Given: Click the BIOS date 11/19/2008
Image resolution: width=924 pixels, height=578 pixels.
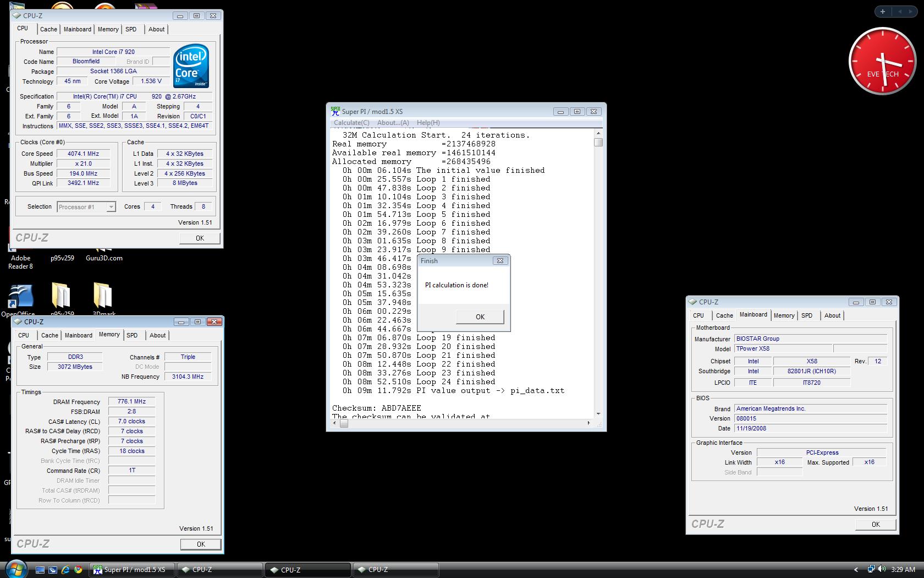Looking at the screenshot, I should pos(811,428).
